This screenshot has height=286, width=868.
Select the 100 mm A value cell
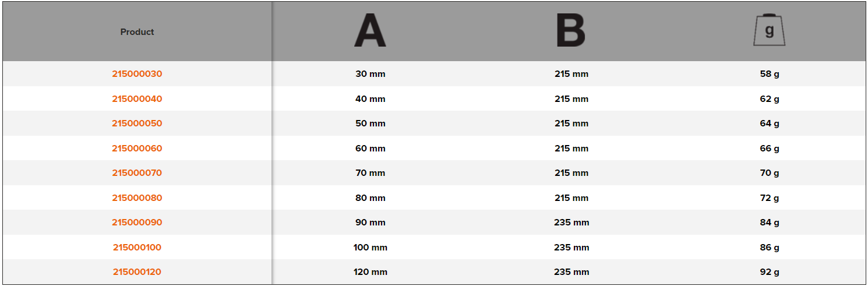[x=370, y=248]
